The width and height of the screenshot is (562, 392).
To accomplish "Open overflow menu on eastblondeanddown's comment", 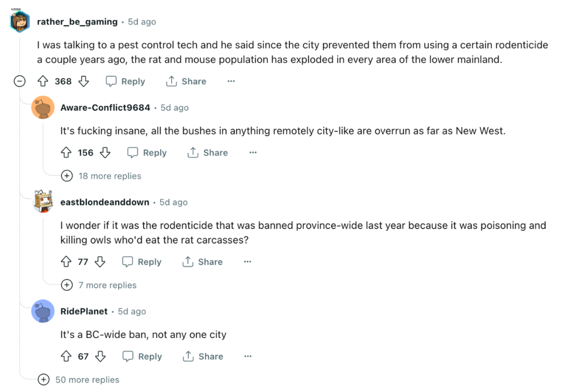I will click(247, 261).
